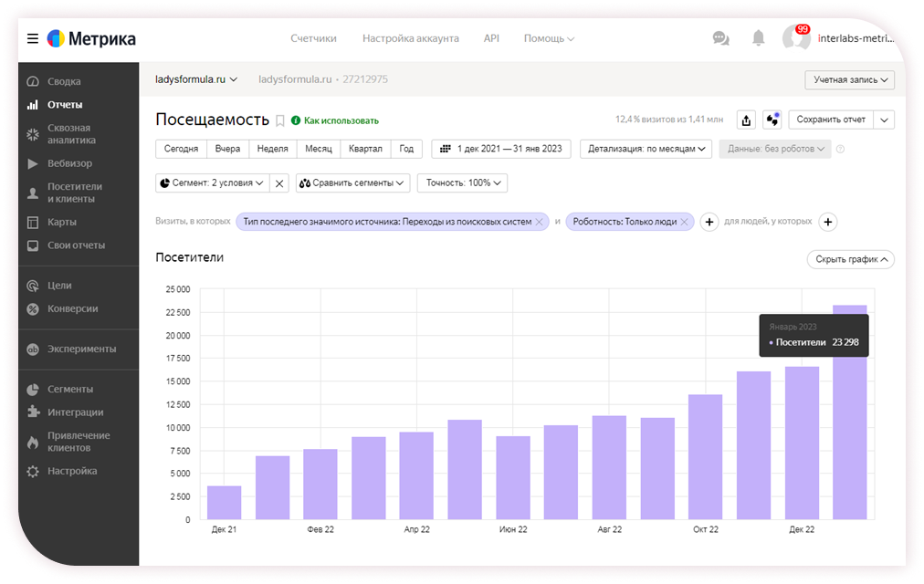Select the Сегодня period tab
This screenshot has width=924, height=584.
[x=181, y=149]
